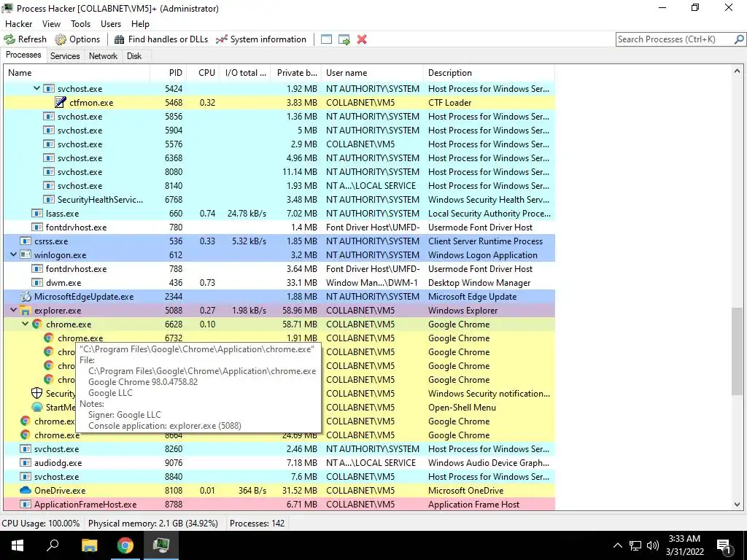
Task: Click the Refresh toolbar button
Action: point(26,39)
